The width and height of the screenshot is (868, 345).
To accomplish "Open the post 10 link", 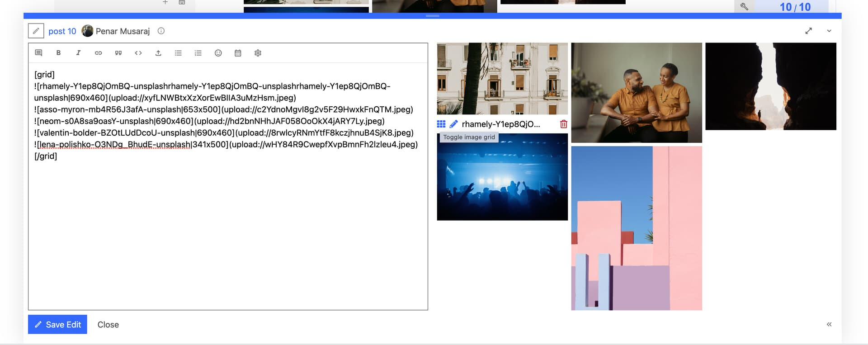I will coord(62,31).
